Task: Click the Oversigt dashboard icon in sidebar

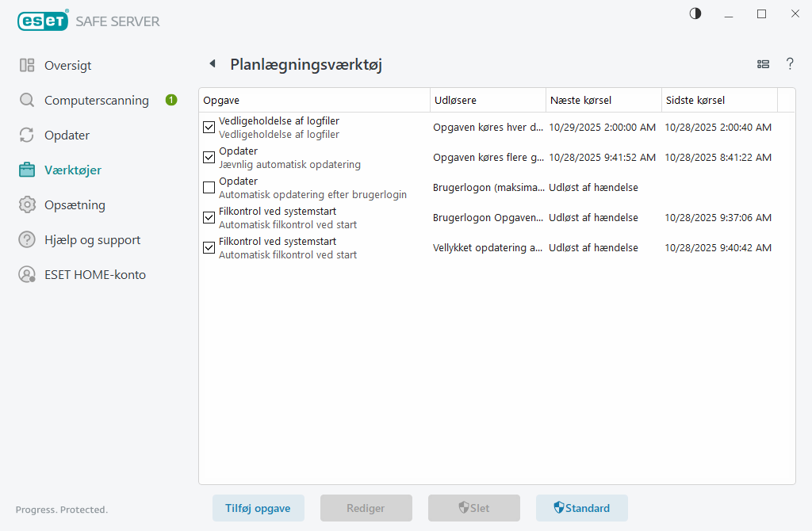Action: tap(27, 66)
